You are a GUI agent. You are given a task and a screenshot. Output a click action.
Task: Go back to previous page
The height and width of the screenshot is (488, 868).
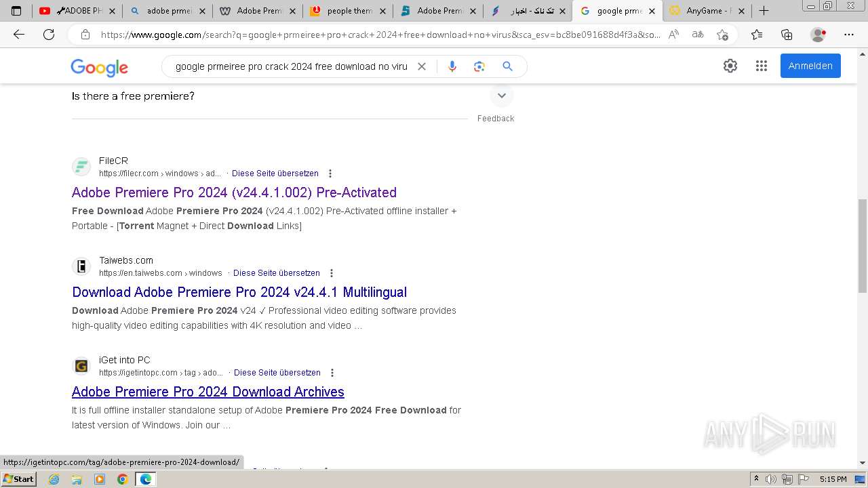19,35
